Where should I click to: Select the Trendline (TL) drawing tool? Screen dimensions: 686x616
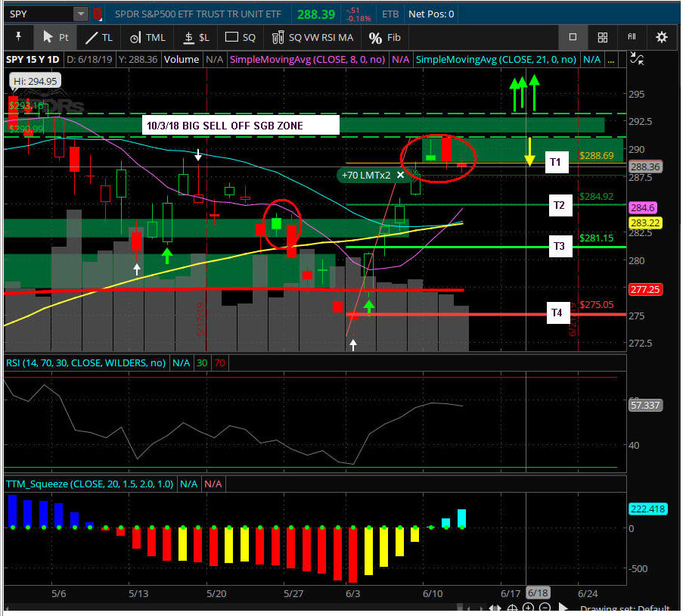[x=98, y=37]
